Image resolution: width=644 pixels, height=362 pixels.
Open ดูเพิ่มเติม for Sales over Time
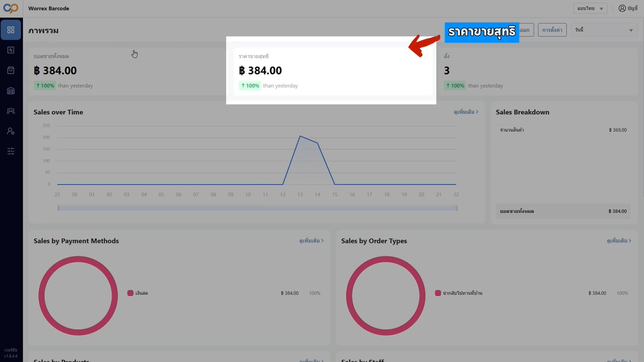466,112
